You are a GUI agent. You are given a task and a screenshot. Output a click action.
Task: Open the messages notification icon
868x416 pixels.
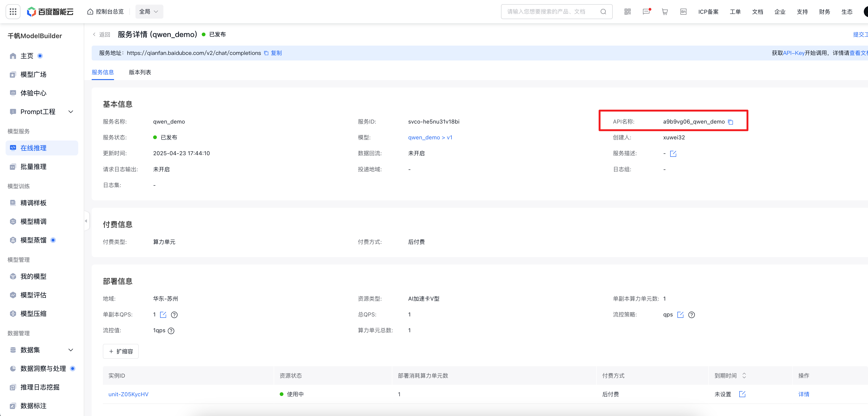click(x=646, y=11)
